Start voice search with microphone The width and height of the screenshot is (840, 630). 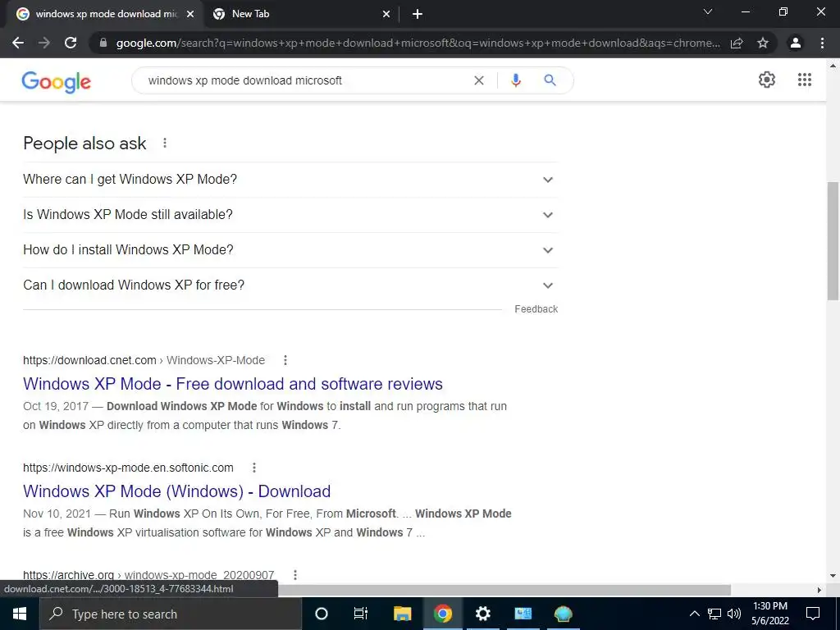[x=516, y=80]
